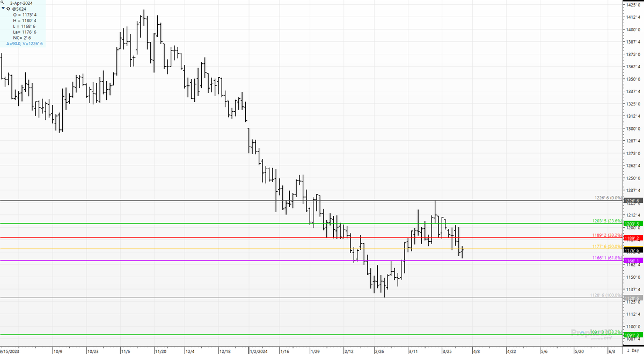This screenshot has height=354, width=644.
Task: Click the 4/8 date axis label
Action: tap(477, 352)
